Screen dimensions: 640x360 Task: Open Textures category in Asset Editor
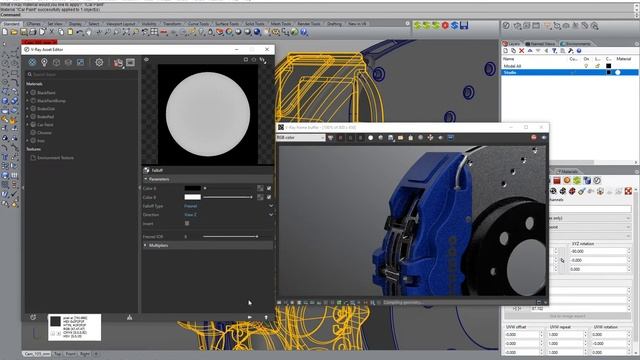[80, 62]
